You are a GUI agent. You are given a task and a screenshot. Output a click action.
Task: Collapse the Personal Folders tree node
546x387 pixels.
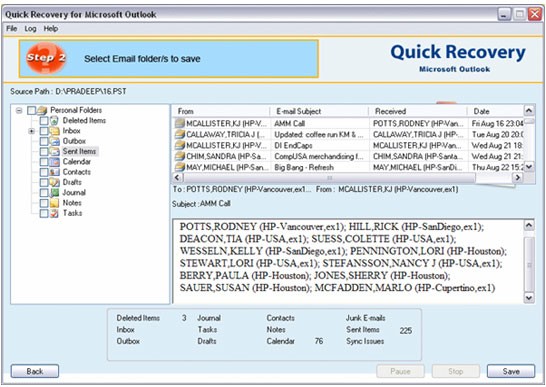tap(19, 111)
